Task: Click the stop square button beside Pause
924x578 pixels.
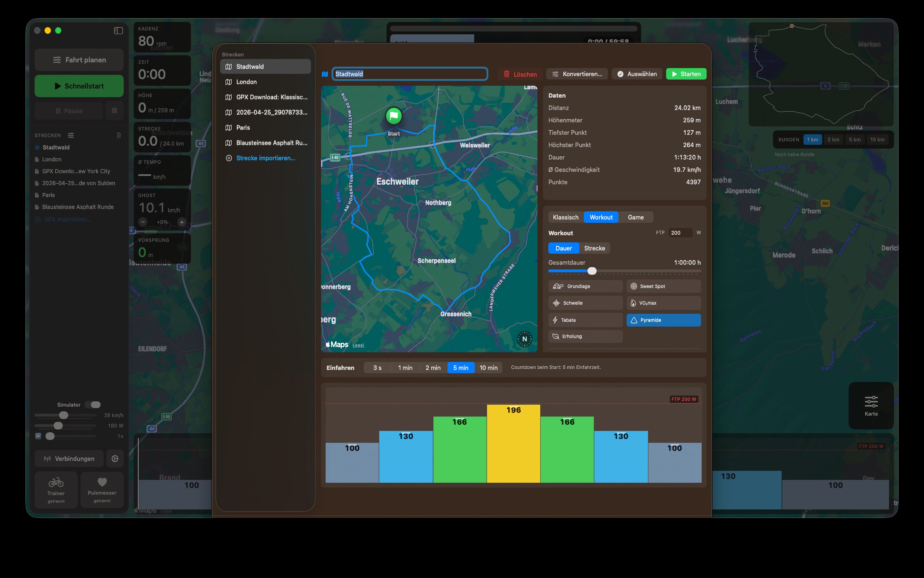Action: tap(115, 111)
